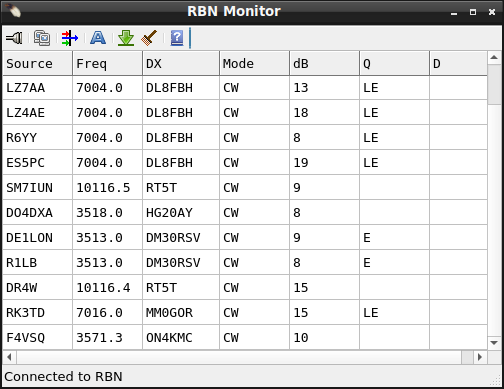Click the E value in DE1LON row
This screenshot has height=389, width=504.
(x=395, y=238)
